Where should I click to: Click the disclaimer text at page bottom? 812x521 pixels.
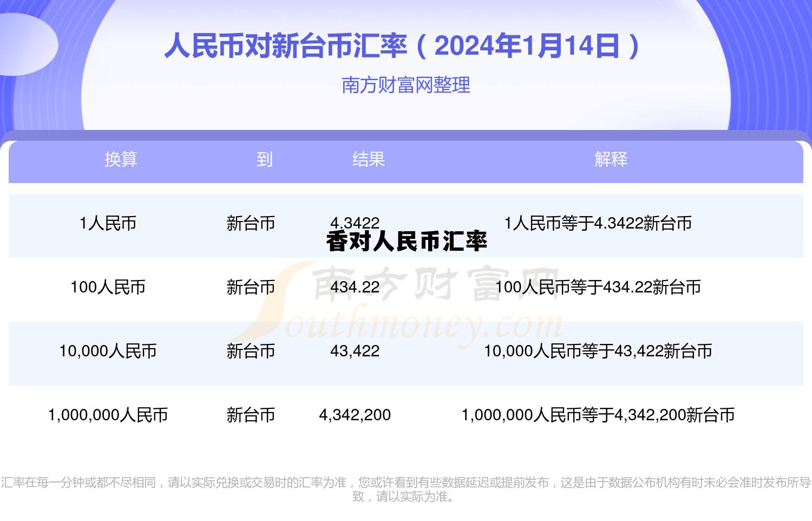coord(406,487)
